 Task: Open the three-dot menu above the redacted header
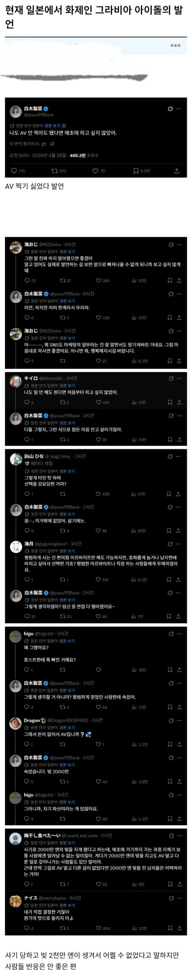175,46
